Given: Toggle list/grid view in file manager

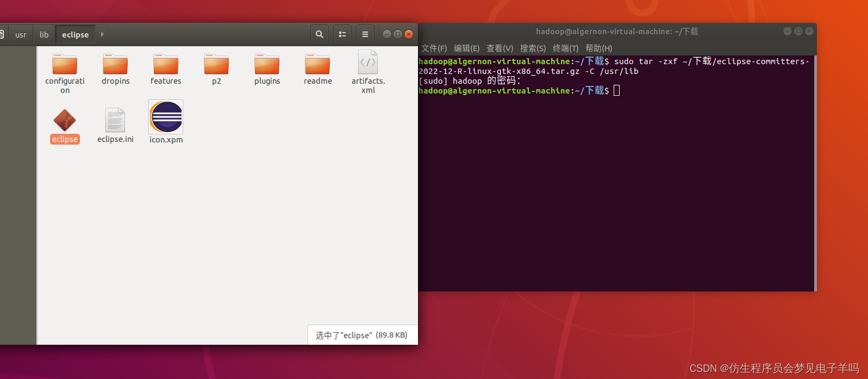Looking at the screenshot, I should click(342, 34).
